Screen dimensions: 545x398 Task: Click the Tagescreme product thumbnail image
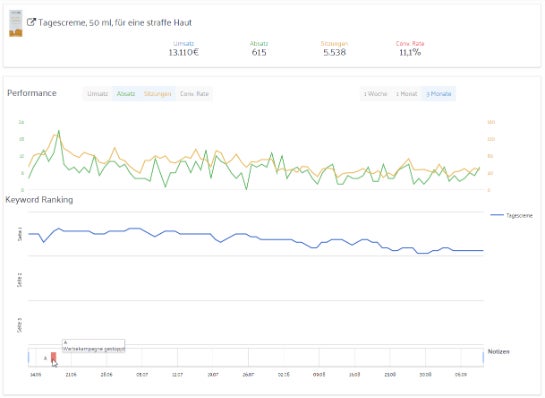16,23
